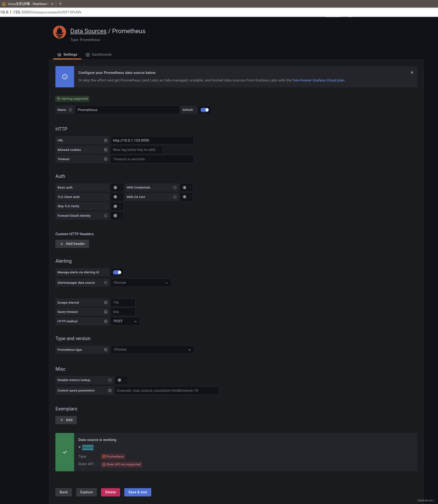Click the Explore button

(x=86, y=492)
